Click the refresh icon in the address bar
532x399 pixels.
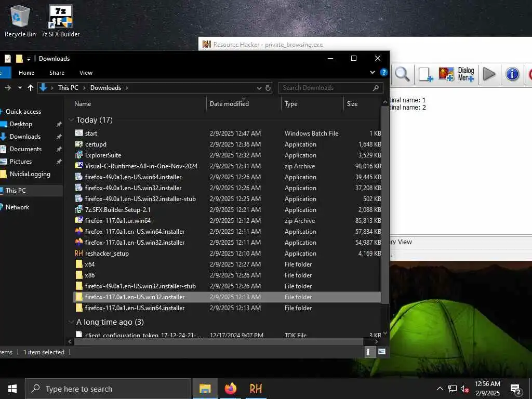point(268,88)
